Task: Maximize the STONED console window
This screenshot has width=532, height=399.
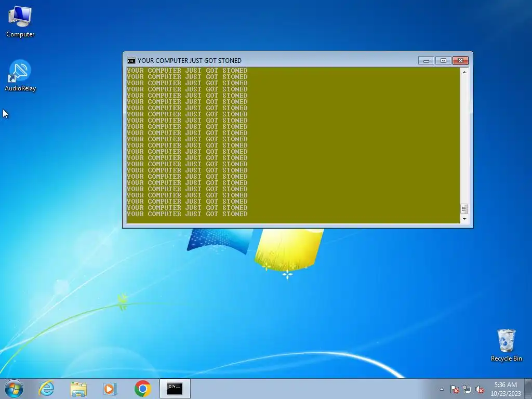Action: point(443,61)
